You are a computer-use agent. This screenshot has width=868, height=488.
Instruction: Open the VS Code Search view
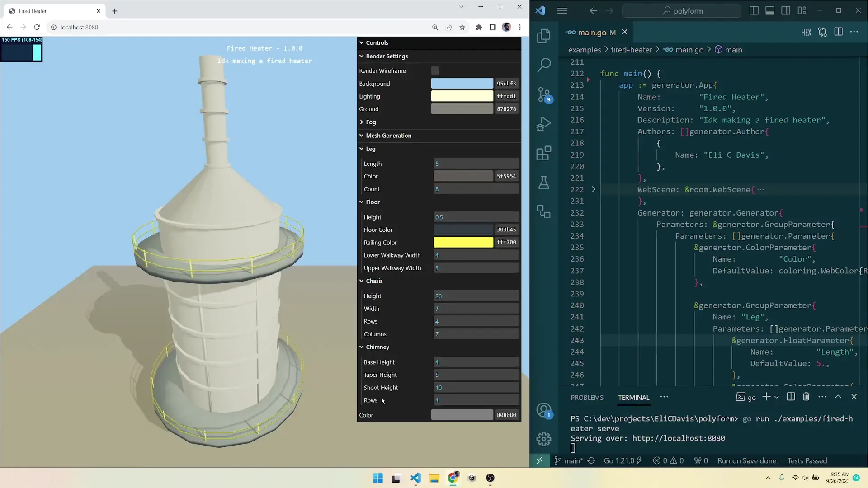pos(544,65)
